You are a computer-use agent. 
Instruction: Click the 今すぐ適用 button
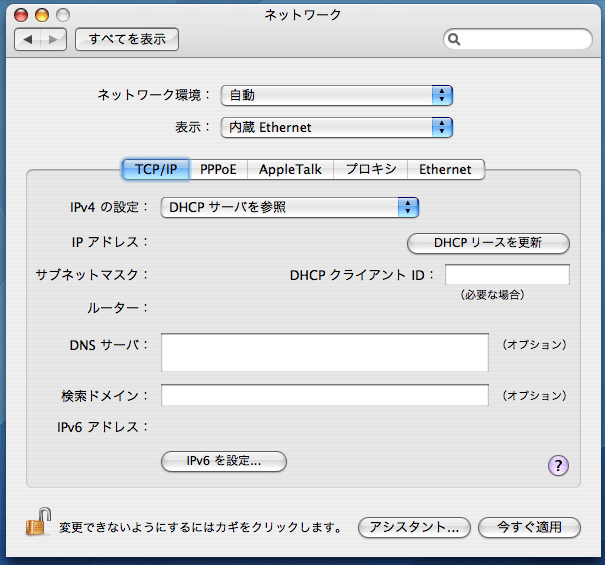coord(528,527)
